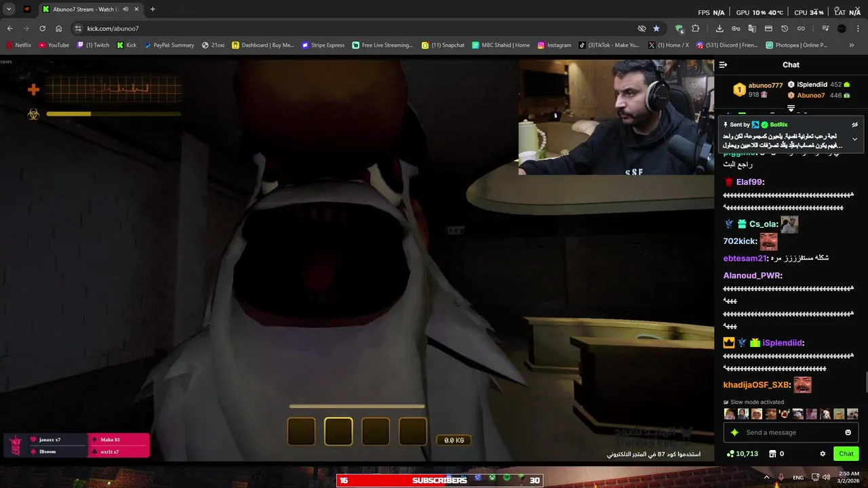Open the Instagram bookmark
868x488 pixels.
554,45
